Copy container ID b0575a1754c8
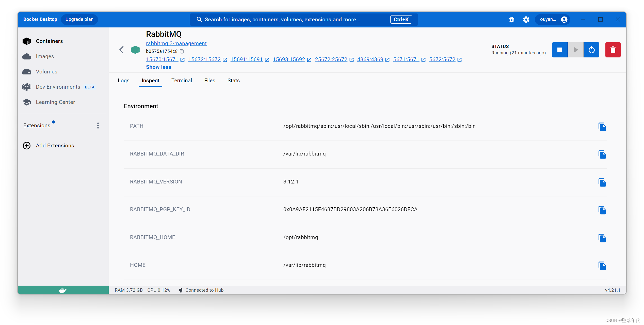The image size is (644, 325). (182, 51)
